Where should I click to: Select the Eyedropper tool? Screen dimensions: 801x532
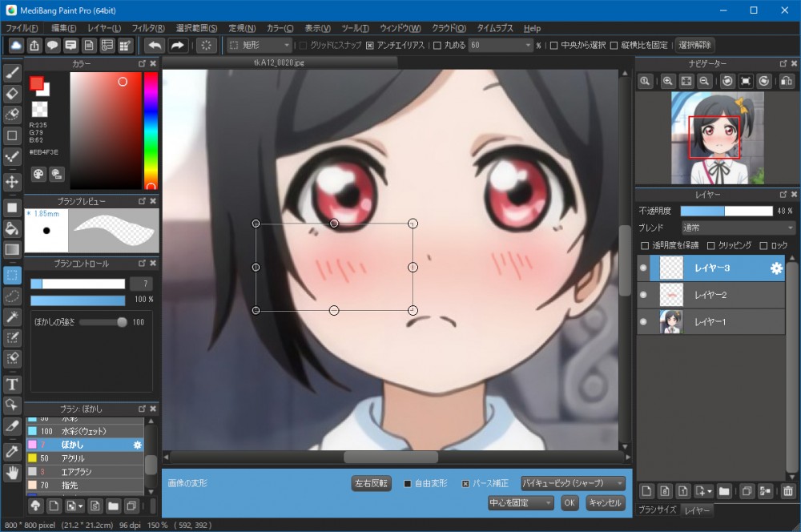12,452
